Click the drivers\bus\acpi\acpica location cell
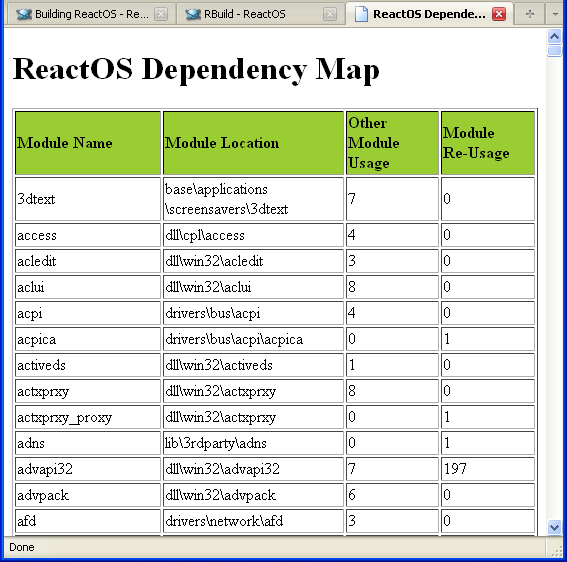 point(253,339)
